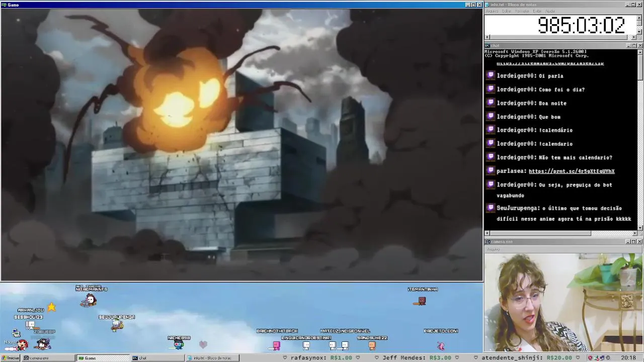Click Twitch icon beside parlasea's message
The height and width of the screenshot is (362, 644).
(491, 170)
